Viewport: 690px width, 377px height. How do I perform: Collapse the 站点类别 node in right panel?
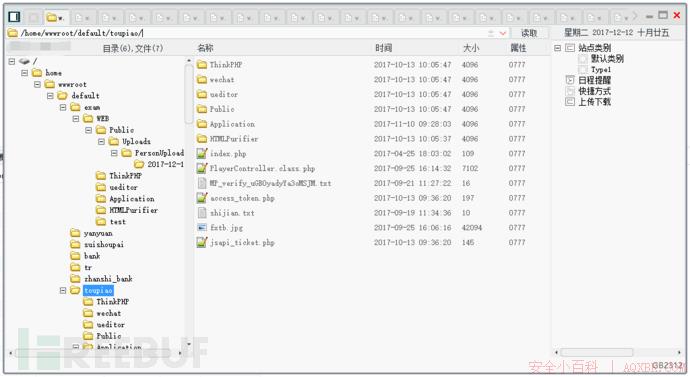(558, 48)
